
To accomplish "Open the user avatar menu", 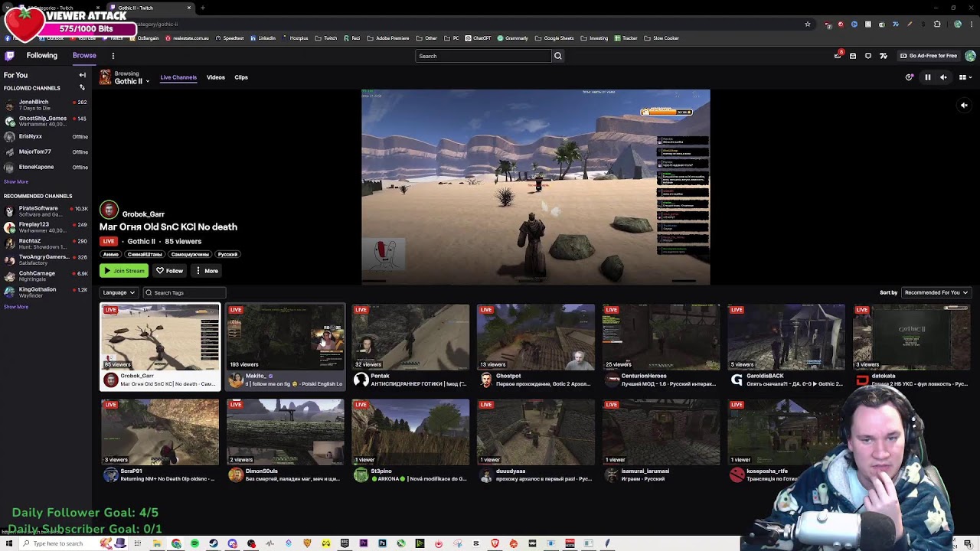I will point(970,56).
